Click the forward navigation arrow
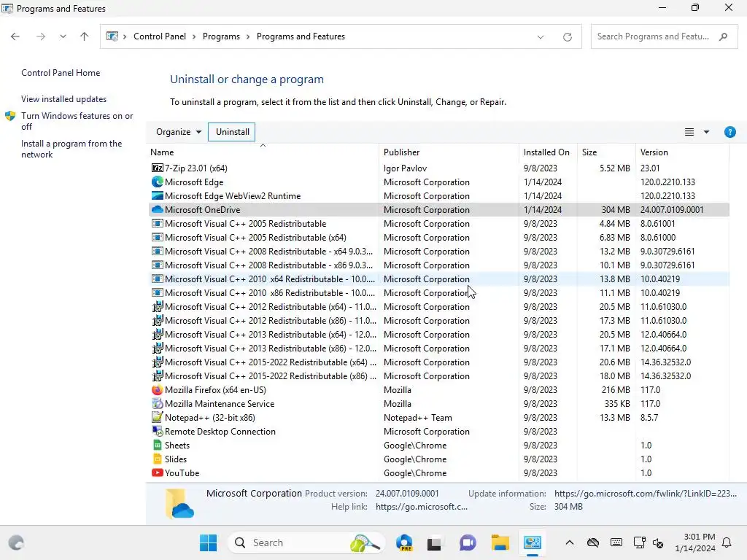The image size is (747, 560). pos(41,36)
